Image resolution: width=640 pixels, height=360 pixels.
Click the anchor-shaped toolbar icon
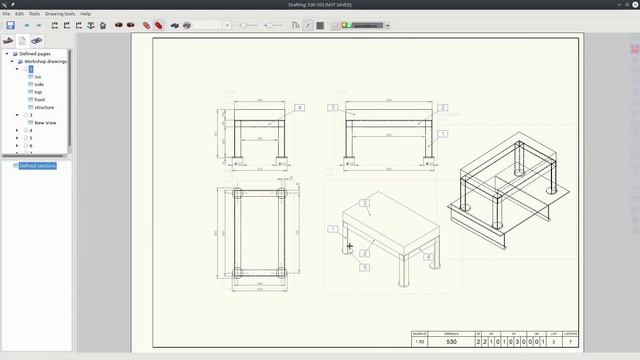pos(91,25)
